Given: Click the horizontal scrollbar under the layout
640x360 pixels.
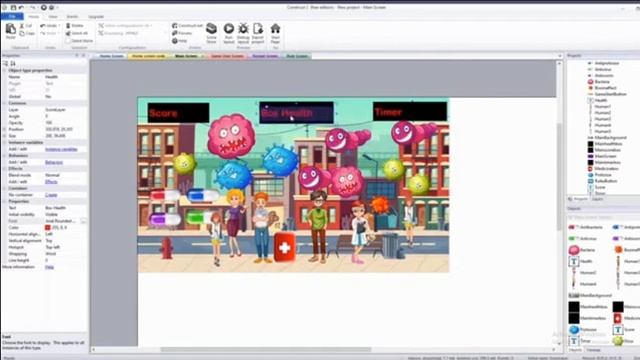Looking at the screenshot, I should (x=266, y=349).
